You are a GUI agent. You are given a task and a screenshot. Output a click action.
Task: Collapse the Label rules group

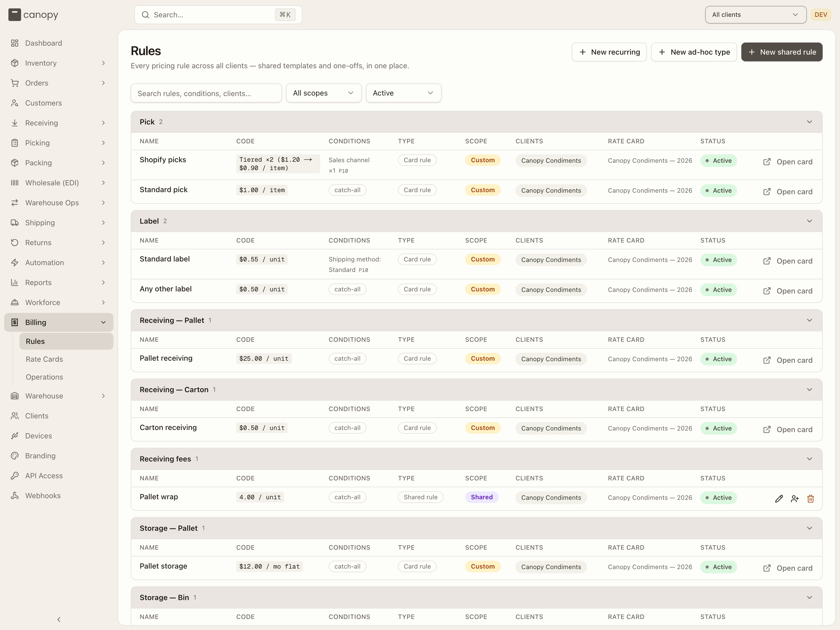pyautogui.click(x=809, y=221)
